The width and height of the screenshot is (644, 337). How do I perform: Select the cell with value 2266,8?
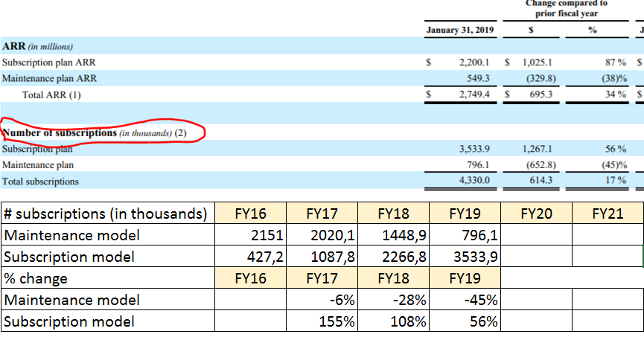click(x=392, y=257)
